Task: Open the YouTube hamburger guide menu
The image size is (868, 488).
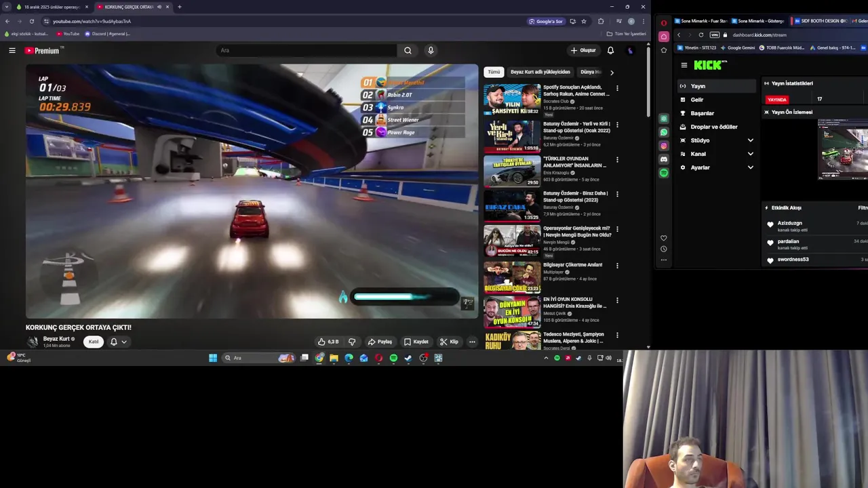Action: (x=12, y=50)
